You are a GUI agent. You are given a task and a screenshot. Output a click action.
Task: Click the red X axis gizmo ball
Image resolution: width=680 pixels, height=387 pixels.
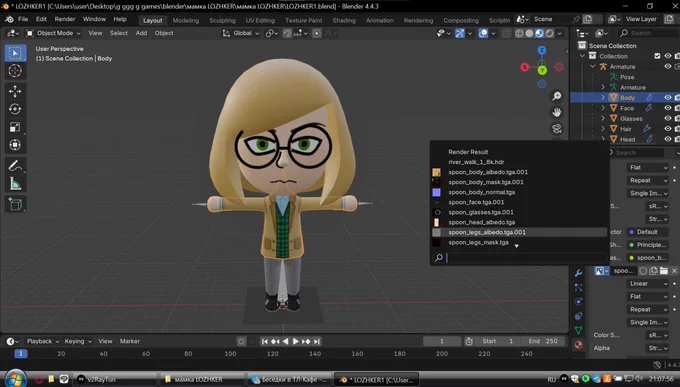click(x=525, y=67)
